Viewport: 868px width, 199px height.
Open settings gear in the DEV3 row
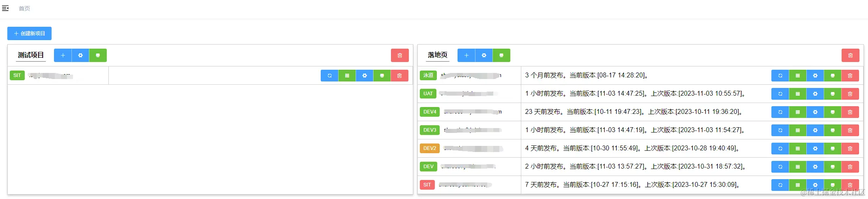click(x=815, y=131)
